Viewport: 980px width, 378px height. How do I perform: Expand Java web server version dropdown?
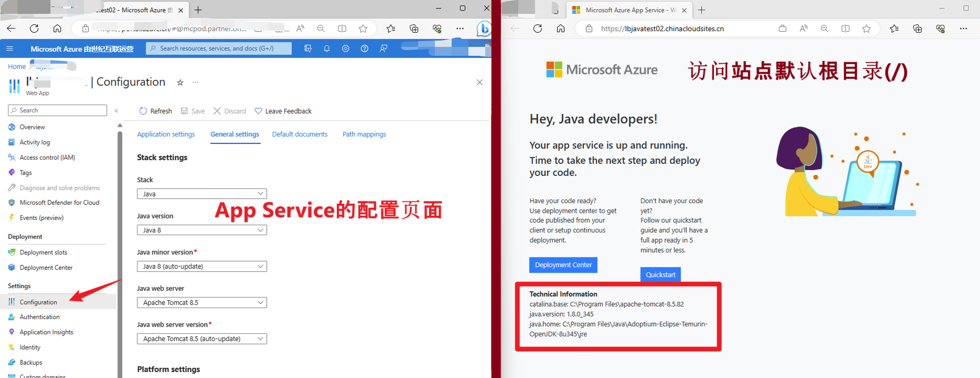201,339
